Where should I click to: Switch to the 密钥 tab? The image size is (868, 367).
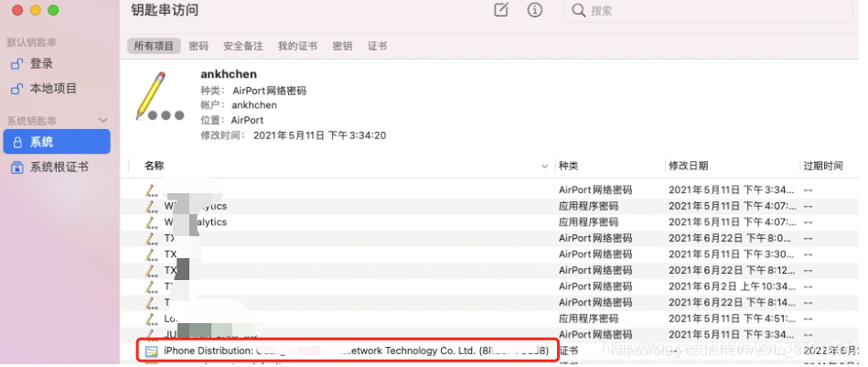(x=343, y=46)
